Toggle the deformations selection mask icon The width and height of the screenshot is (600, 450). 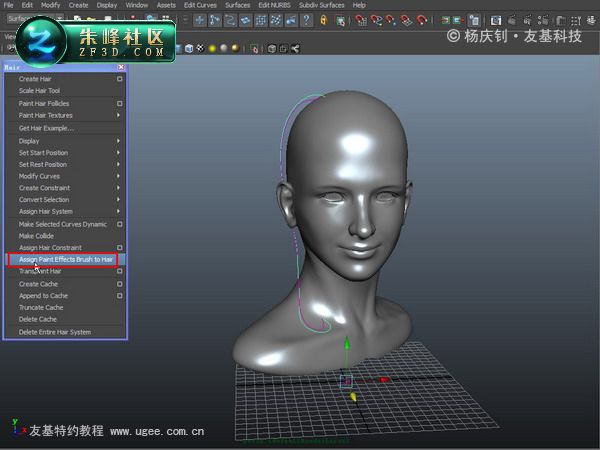coord(261,20)
